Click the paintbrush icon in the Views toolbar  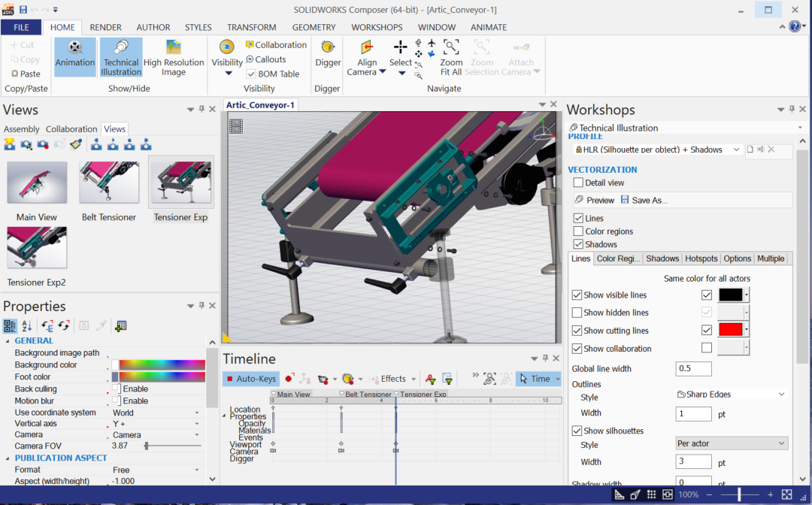coord(76,145)
